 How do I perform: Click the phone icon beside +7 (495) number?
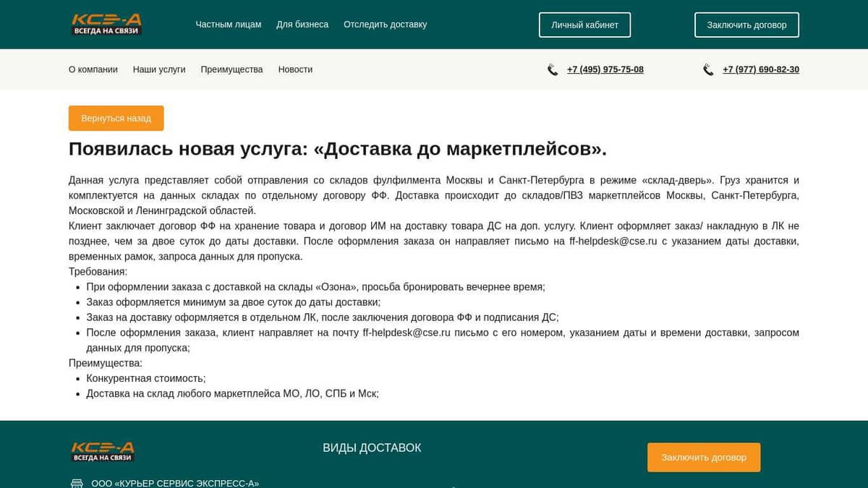[553, 70]
